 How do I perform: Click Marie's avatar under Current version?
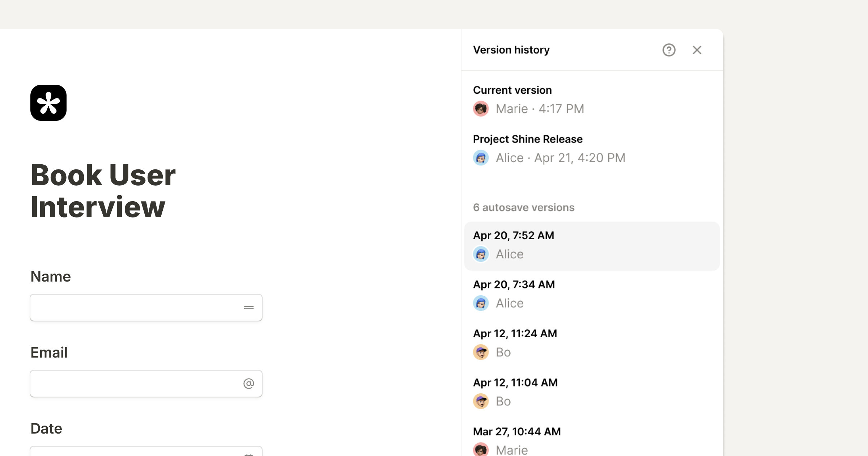pyautogui.click(x=481, y=109)
